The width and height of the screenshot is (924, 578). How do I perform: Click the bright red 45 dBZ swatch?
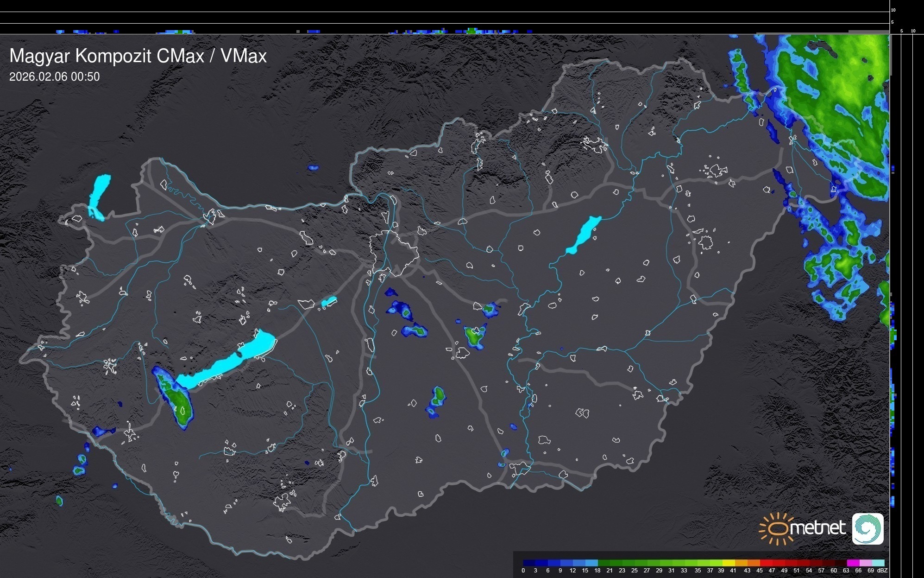pos(766,563)
